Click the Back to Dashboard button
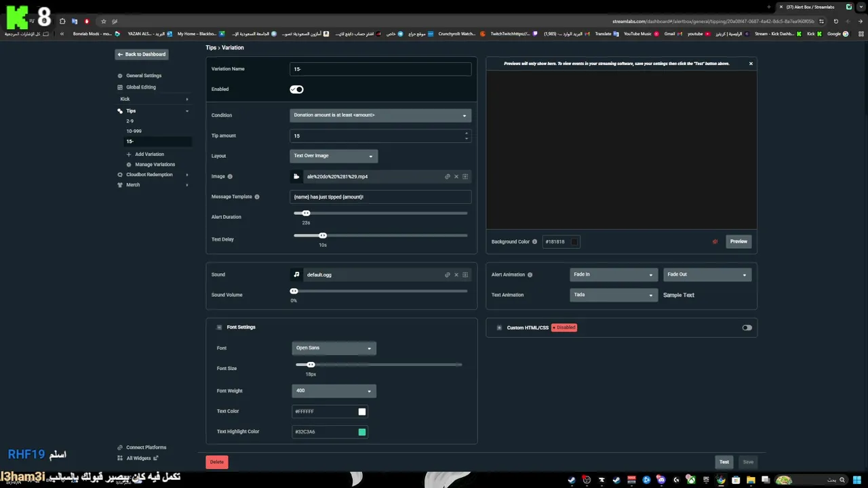This screenshot has height=488, width=868. pos(141,54)
